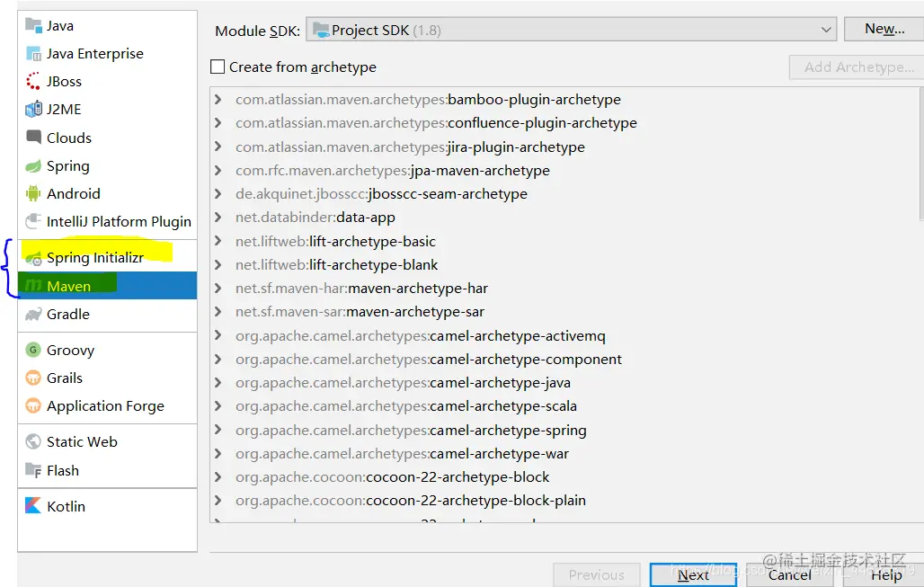Select Kotlin project type
The height and width of the screenshot is (587, 924).
point(107,506)
